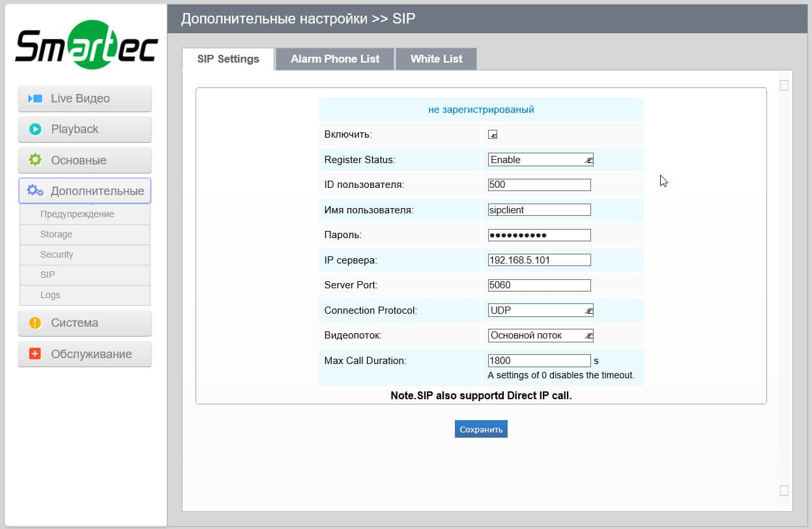Open the Видеопоток stream dropdown
The image size is (812, 529).
click(x=540, y=335)
